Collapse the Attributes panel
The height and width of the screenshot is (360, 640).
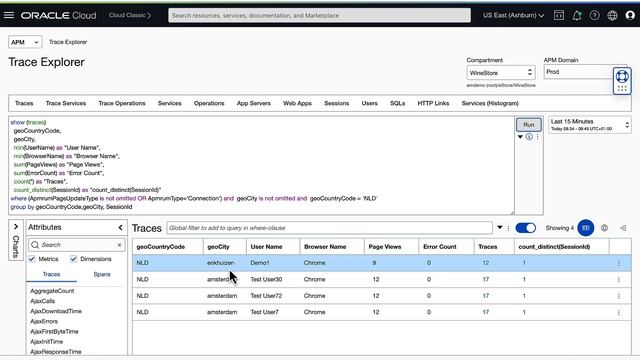tap(120, 227)
